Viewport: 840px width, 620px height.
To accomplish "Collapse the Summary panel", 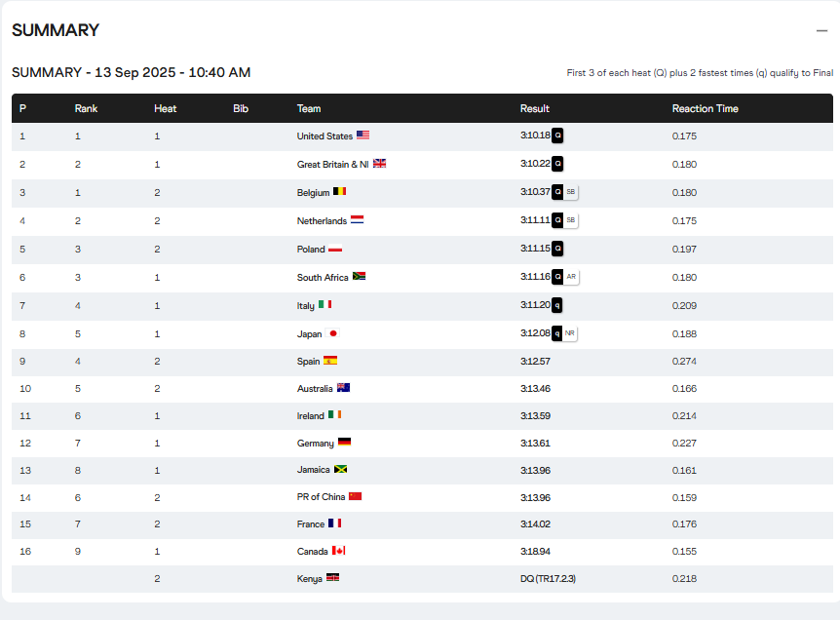I will pyautogui.click(x=821, y=30).
